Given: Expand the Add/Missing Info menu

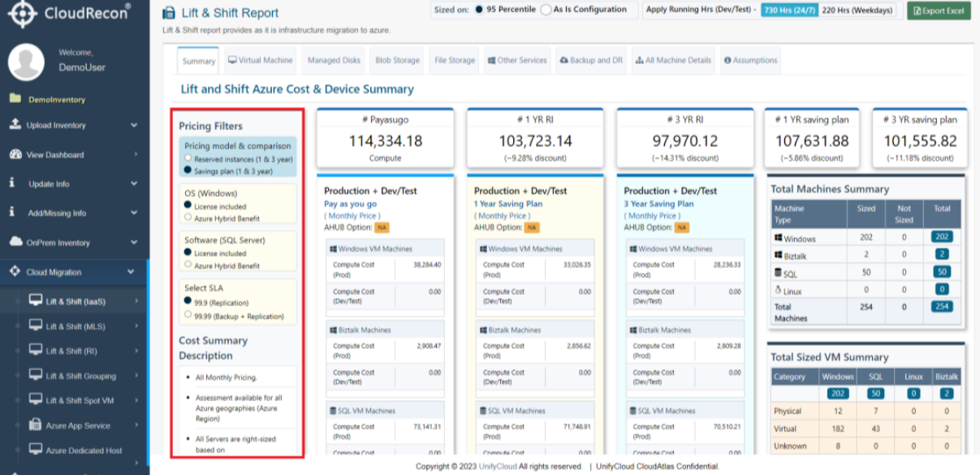Looking at the screenshot, I should click(x=134, y=213).
